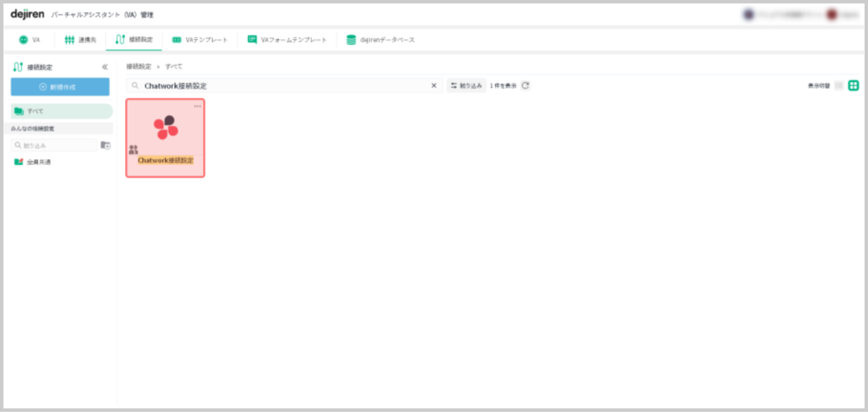The height and width of the screenshot is (412, 868).
Task: Open the 絞り込み filter options
Action: [466, 86]
